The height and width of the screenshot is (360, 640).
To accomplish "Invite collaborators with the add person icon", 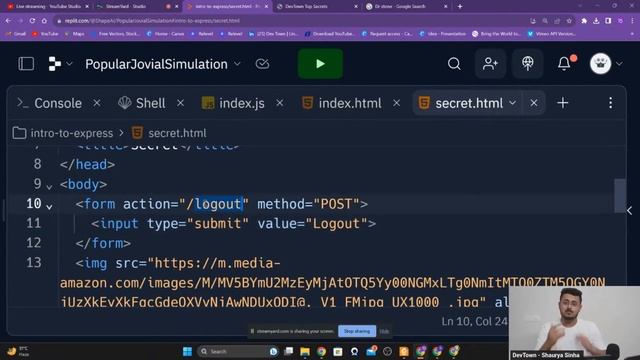I will (x=490, y=64).
